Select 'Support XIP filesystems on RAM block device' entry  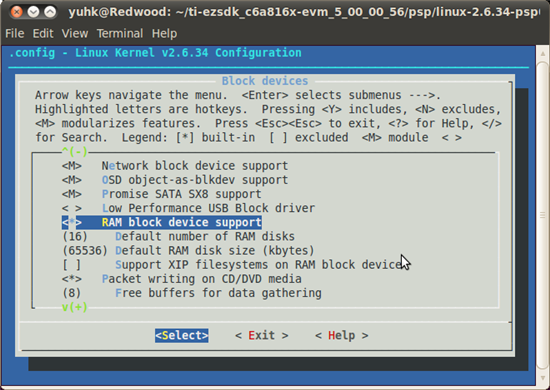(259, 264)
